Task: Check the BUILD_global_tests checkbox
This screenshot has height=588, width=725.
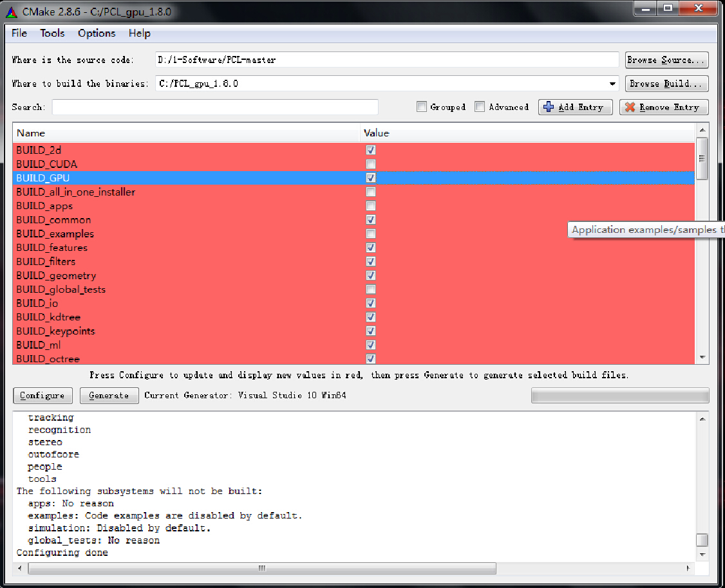Action: [371, 289]
